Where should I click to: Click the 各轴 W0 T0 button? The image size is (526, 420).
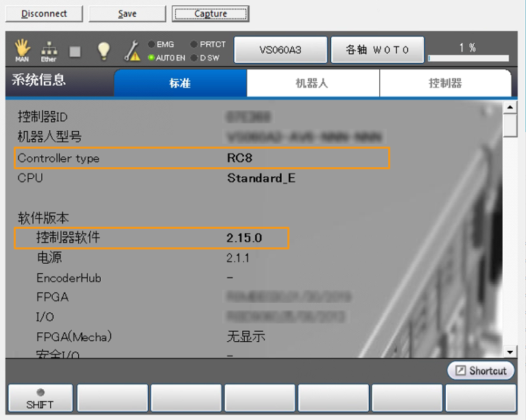click(x=377, y=50)
